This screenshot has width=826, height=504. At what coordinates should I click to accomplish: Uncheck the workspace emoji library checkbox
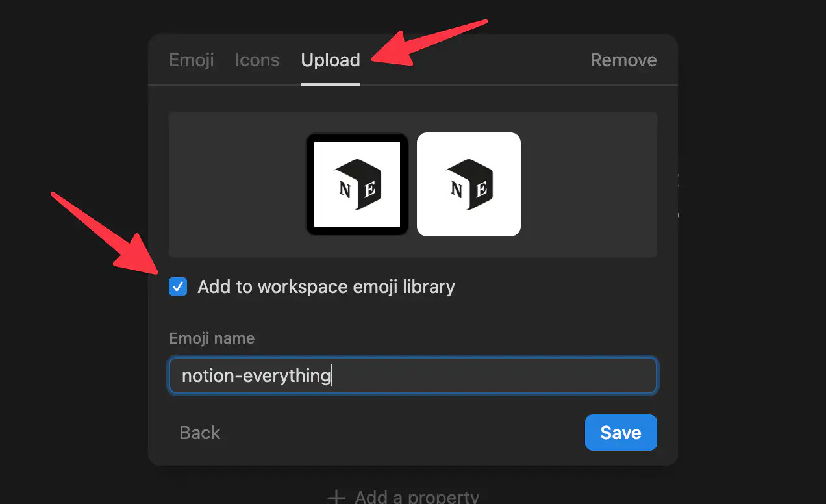click(x=178, y=286)
